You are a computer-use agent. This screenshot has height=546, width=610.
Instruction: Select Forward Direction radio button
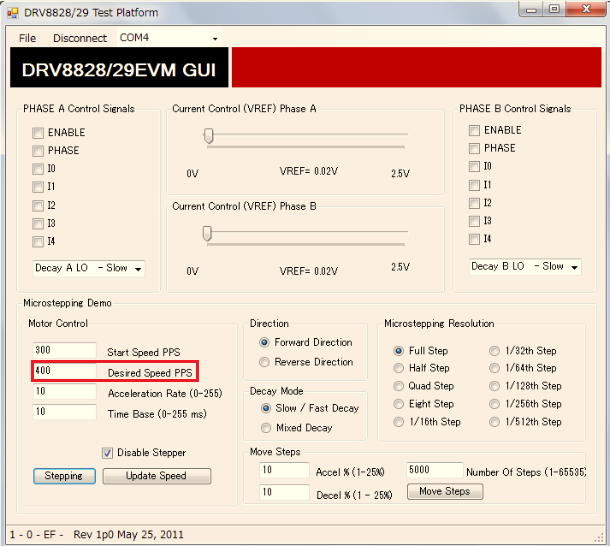coord(264,342)
